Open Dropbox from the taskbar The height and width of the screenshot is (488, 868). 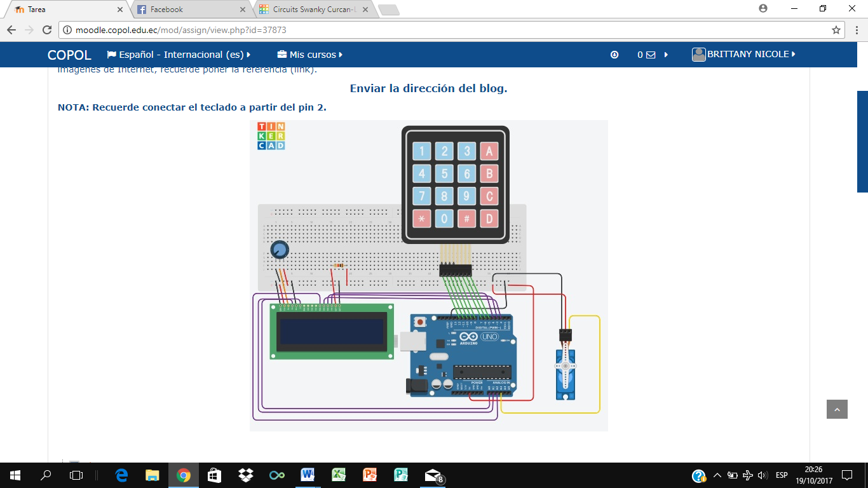pyautogui.click(x=245, y=475)
